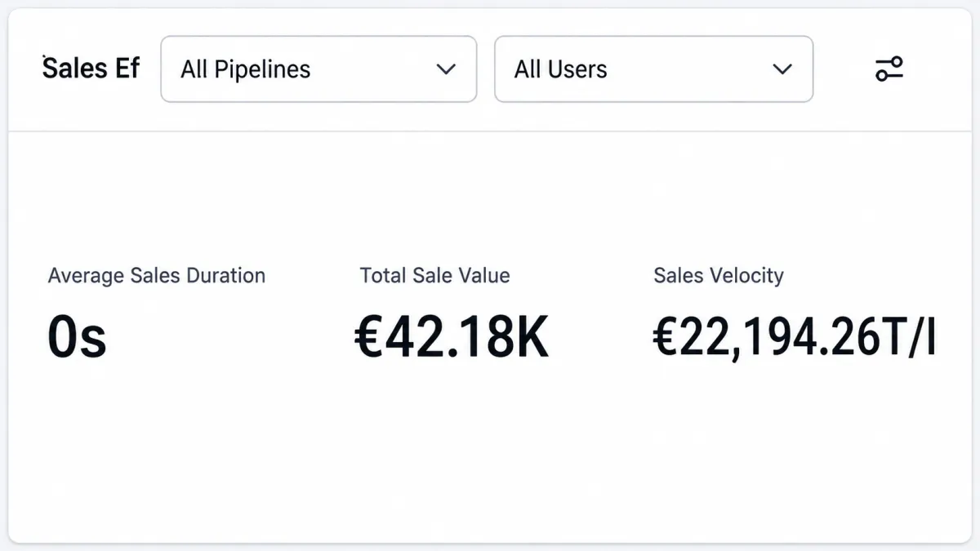Viewport: 980px width, 551px height.
Task: Click the word Duration in first metric label
Action: pyautogui.click(x=225, y=276)
